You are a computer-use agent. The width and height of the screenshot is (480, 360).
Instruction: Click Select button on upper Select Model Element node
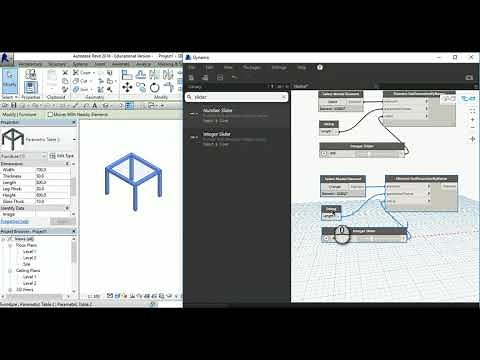333,102
